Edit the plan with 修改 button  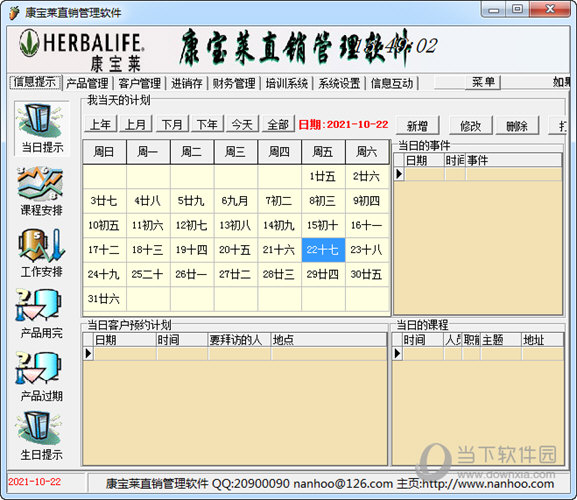tap(471, 126)
